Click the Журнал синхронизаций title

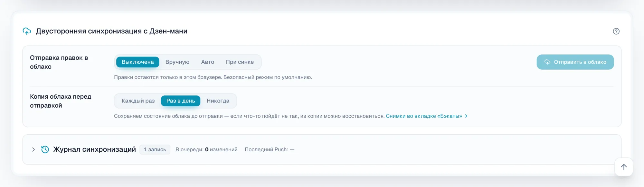95,149
